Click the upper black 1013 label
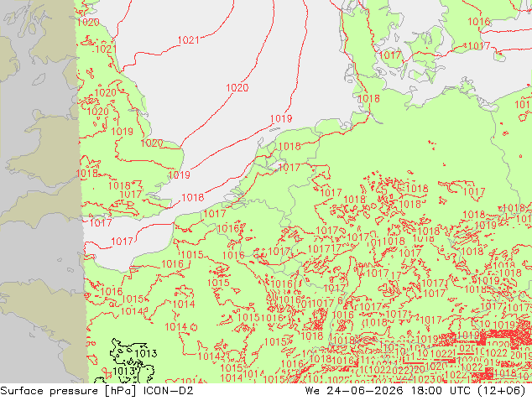The height and width of the screenshot is (411, 532). 146,354
